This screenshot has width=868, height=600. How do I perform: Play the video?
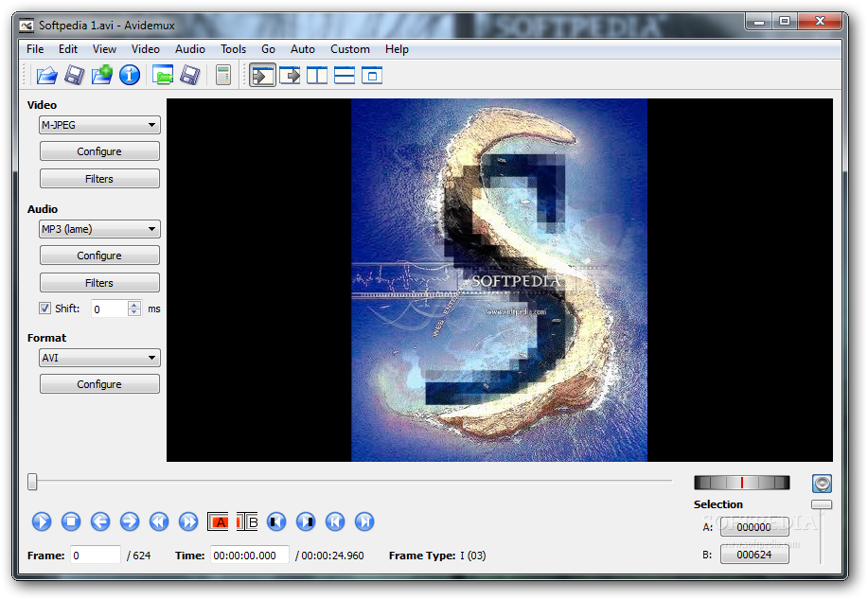point(42,521)
